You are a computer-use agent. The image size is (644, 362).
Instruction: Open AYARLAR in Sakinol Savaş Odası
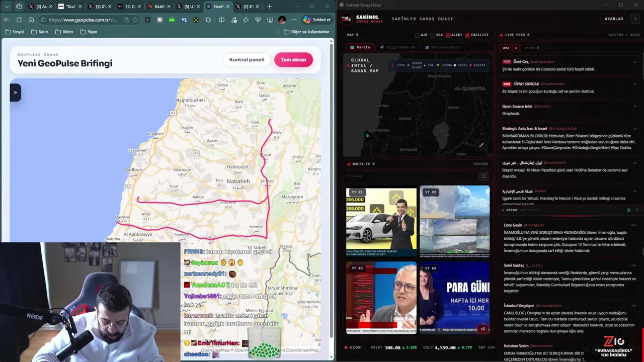614,19
